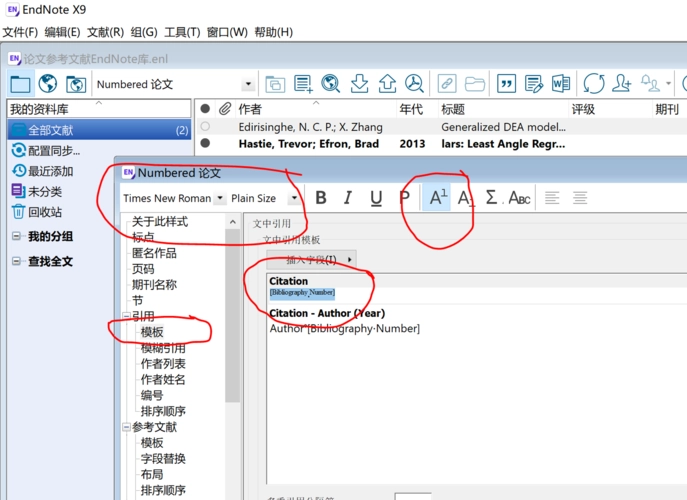Image resolution: width=687 pixels, height=500 pixels.
Task: Select 字段替换 under 参考文献
Action: pos(163,458)
